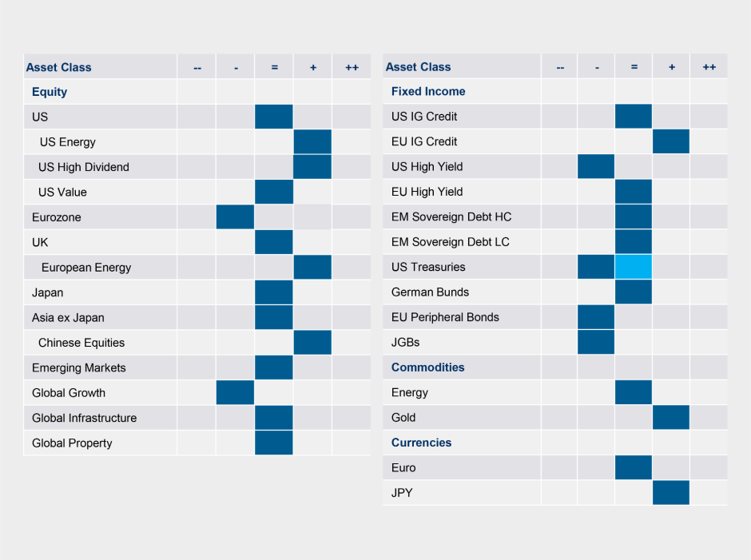Click the Equity section heading
This screenshot has width=751, height=560.
click(x=50, y=92)
